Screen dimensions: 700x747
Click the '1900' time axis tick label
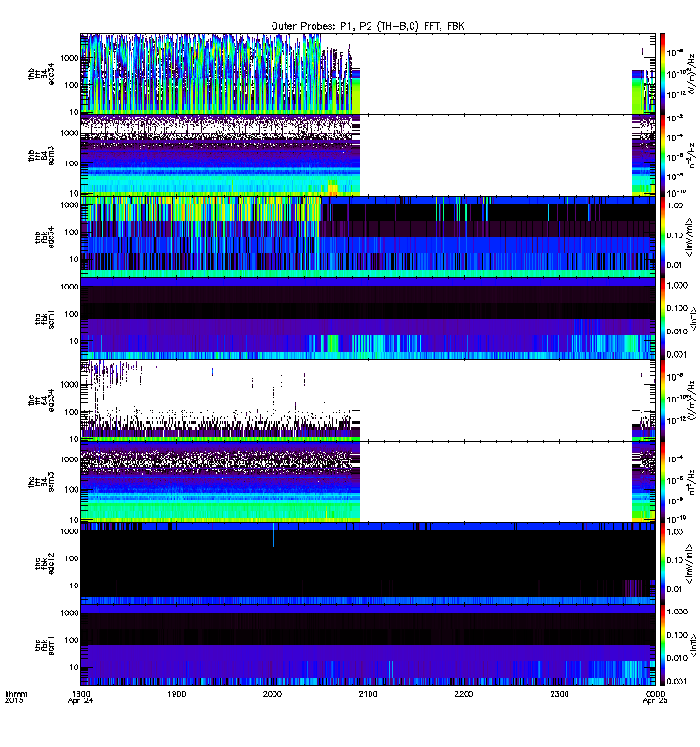point(176,694)
